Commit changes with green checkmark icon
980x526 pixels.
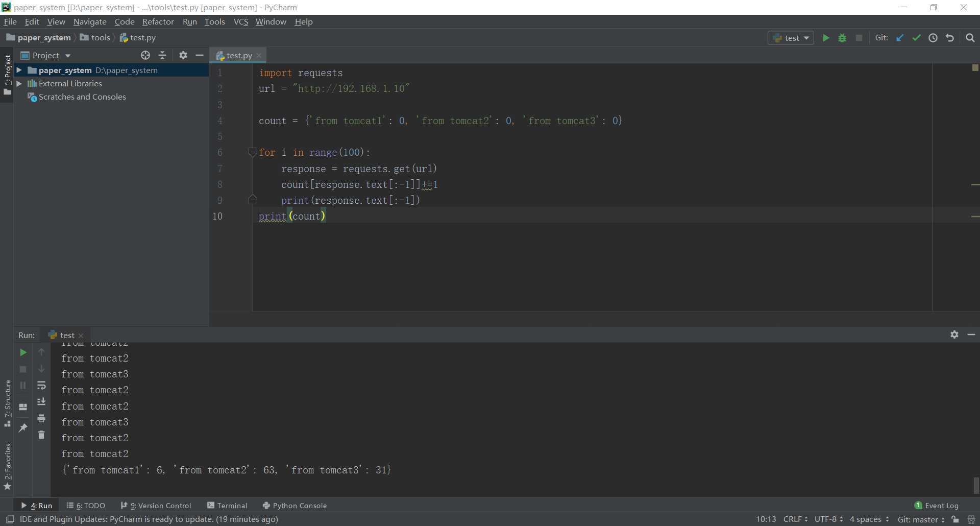(x=917, y=38)
